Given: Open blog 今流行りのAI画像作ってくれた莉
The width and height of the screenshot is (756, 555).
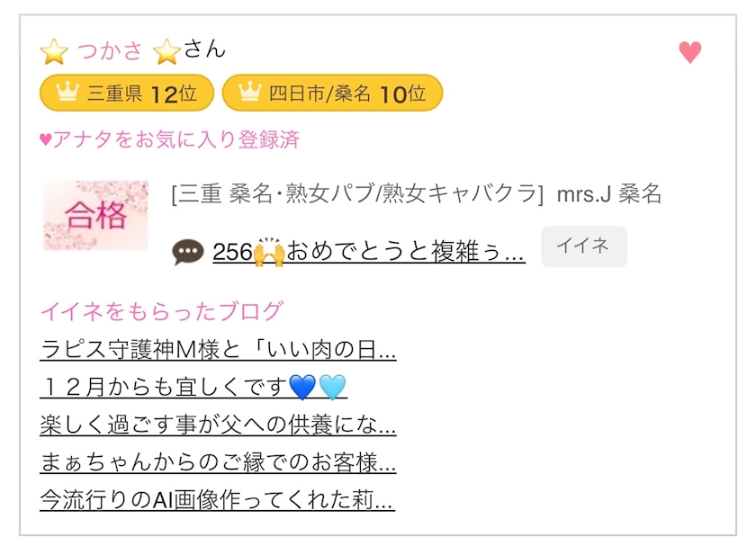Looking at the screenshot, I should click(217, 500).
